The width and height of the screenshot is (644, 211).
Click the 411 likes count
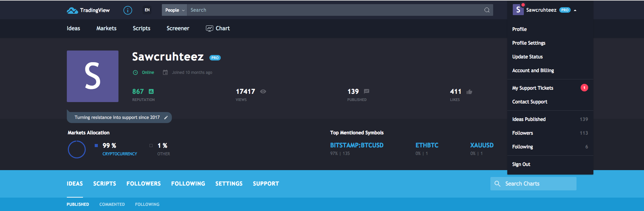pyautogui.click(x=456, y=91)
